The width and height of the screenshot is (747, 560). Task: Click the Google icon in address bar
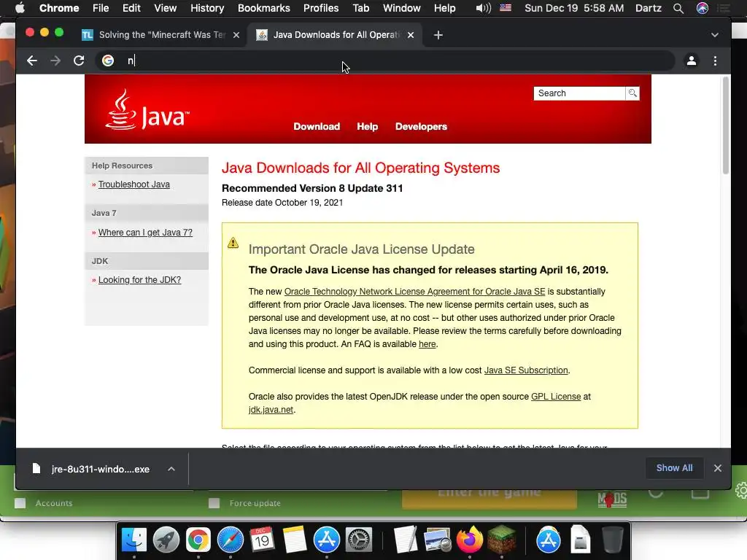click(x=108, y=61)
